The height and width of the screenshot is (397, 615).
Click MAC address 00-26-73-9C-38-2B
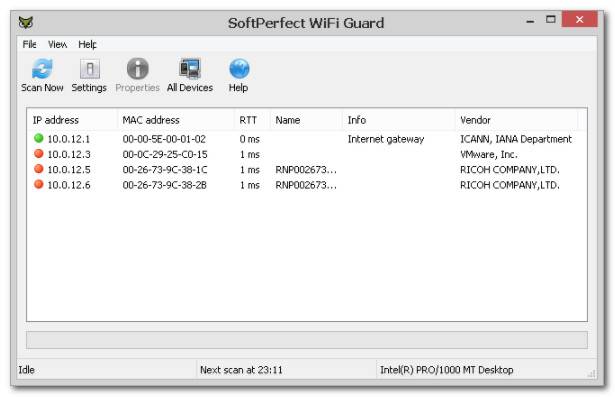coord(164,185)
